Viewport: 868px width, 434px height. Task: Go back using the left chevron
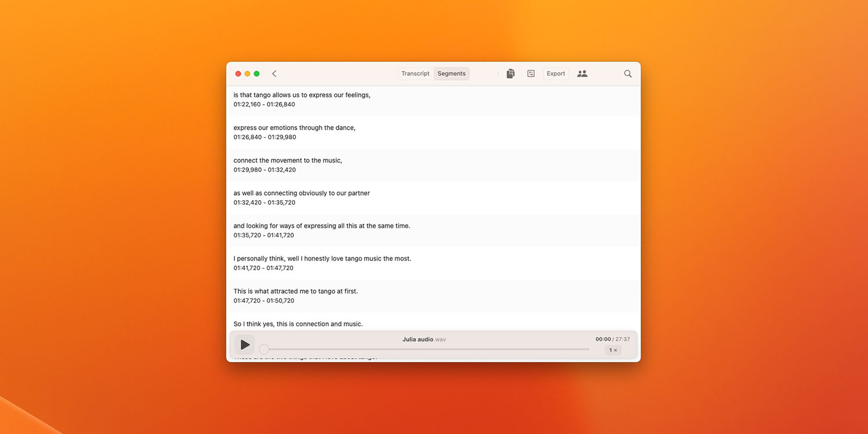point(274,73)
